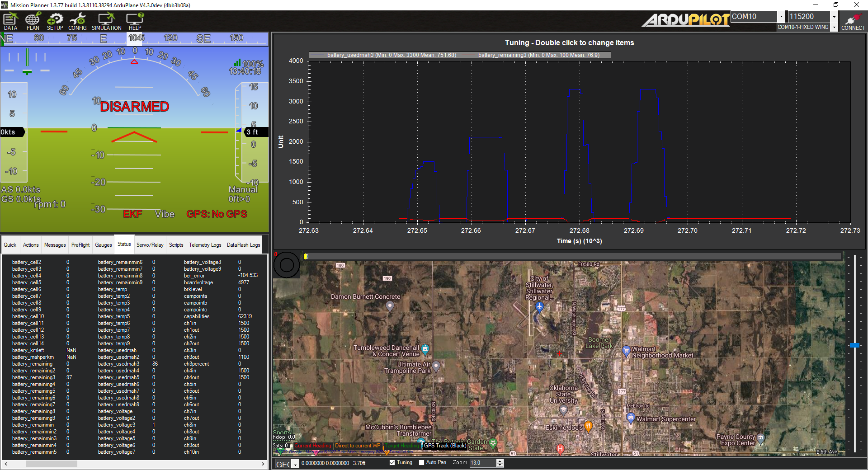
Task: Click the Damon Burnett Concrete pin
Action: click(390, 306)
